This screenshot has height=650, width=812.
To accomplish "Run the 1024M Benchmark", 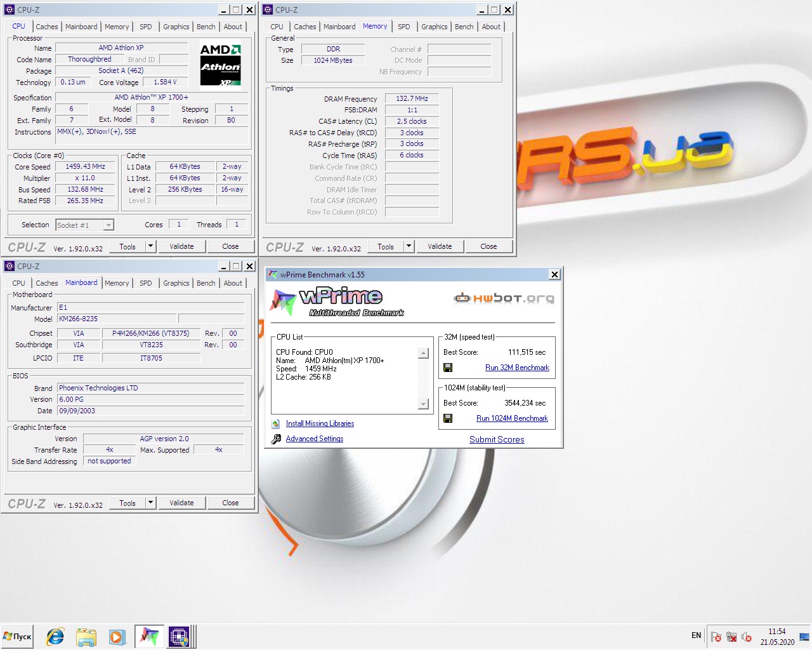I will point(512,418).
